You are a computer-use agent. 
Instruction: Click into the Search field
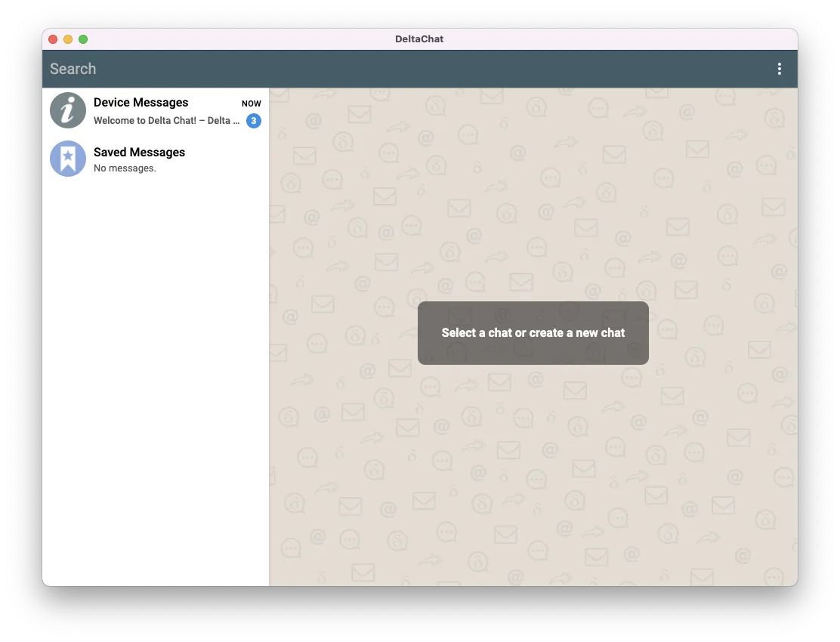pyautogui.click(x=227, y=69)
